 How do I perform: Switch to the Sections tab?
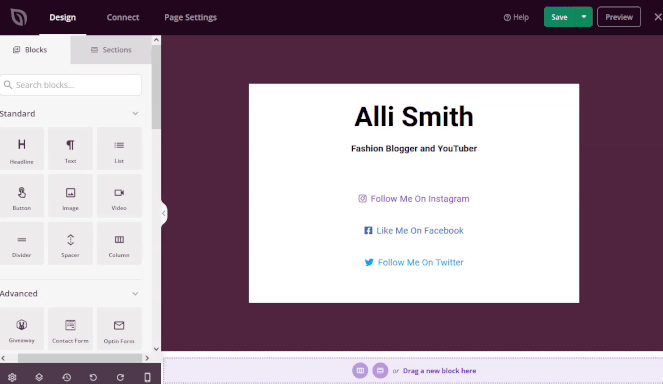coord(111,50)
